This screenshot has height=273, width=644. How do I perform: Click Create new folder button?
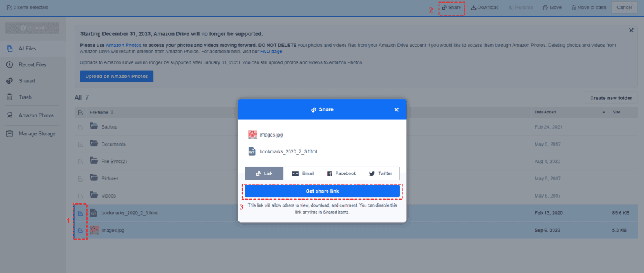pyautogui.click(x=611, y=98)
